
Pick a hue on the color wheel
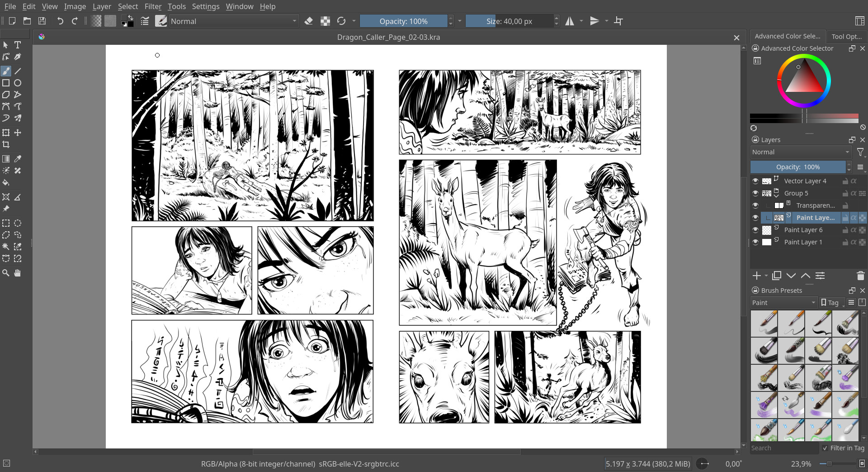point(805,57)
